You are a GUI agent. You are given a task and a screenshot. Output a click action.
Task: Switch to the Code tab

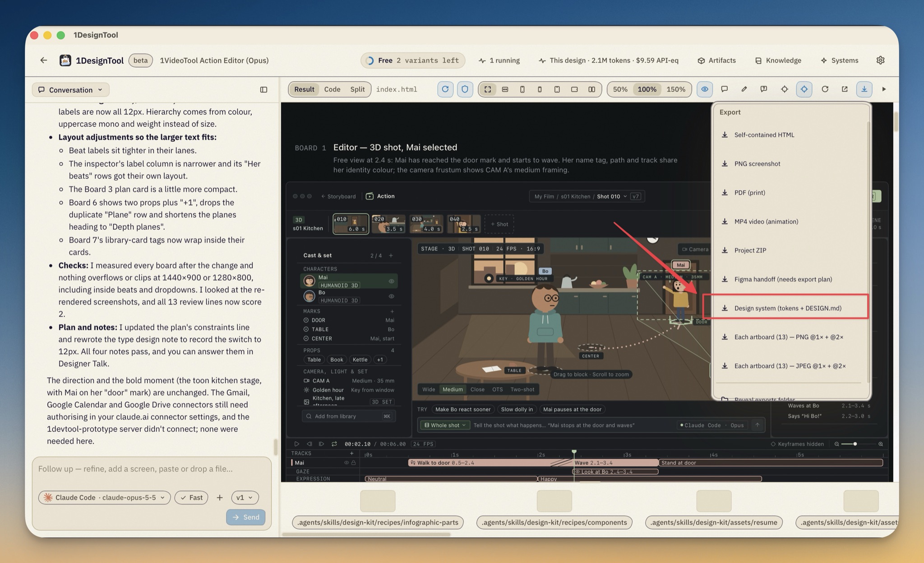[x=332, y=89]
